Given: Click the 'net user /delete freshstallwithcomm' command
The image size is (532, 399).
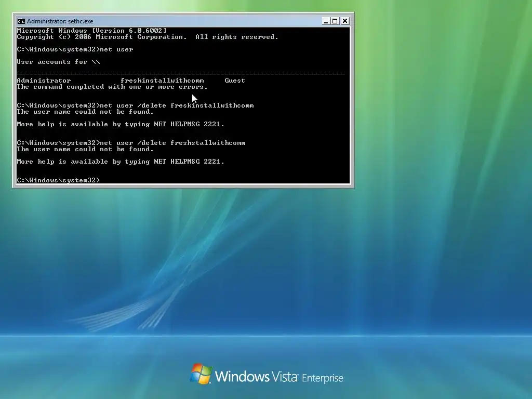Looking at the screenshot, I should (x=131, y=143).
